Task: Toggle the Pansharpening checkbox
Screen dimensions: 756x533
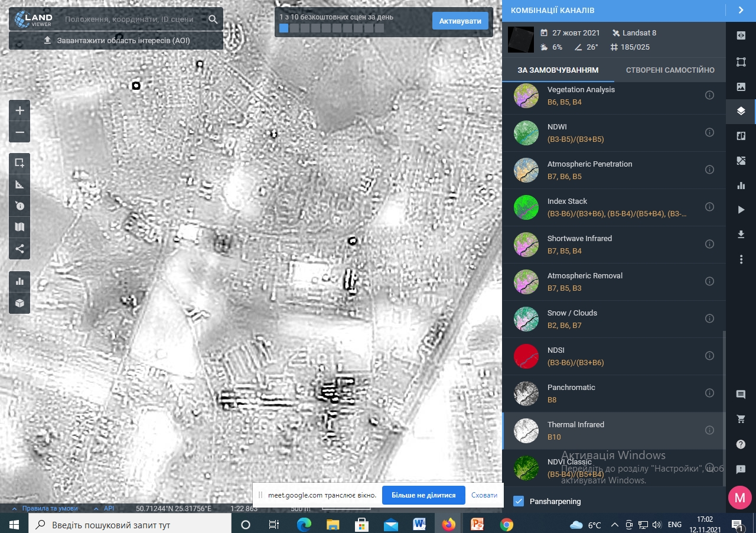Action: pos(519,501)
